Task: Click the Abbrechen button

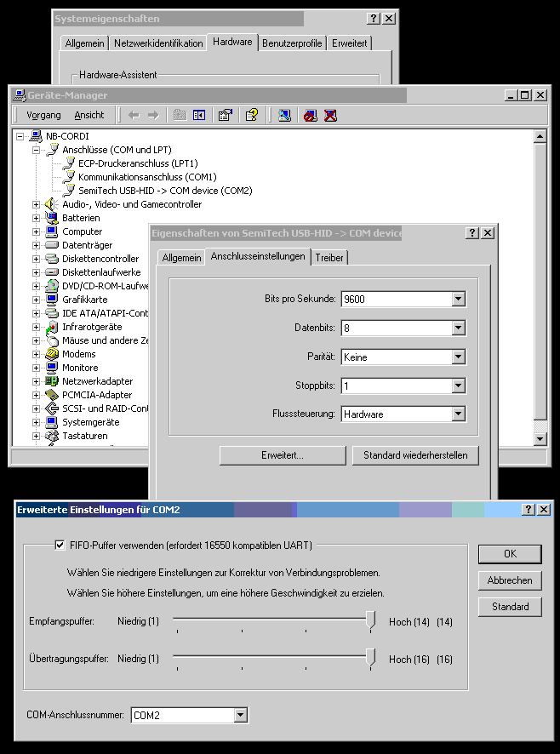Action: click(x=510, y=580)
